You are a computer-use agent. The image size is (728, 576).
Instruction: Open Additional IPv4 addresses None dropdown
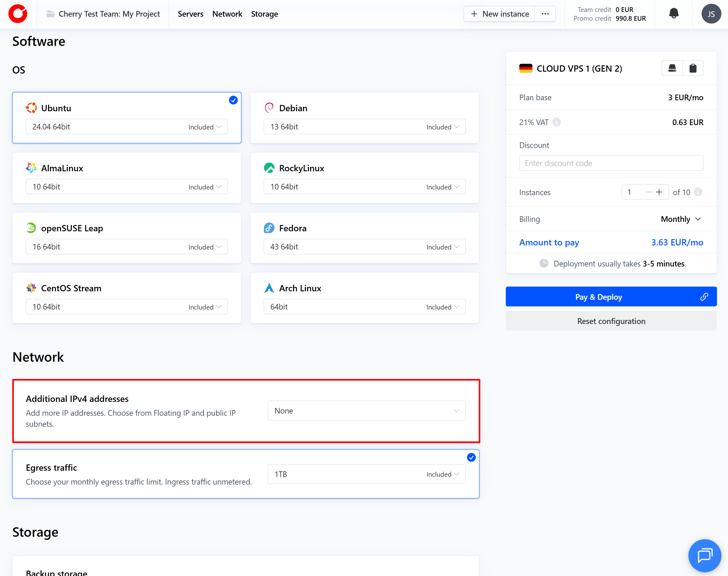click(x=367, y=411)
